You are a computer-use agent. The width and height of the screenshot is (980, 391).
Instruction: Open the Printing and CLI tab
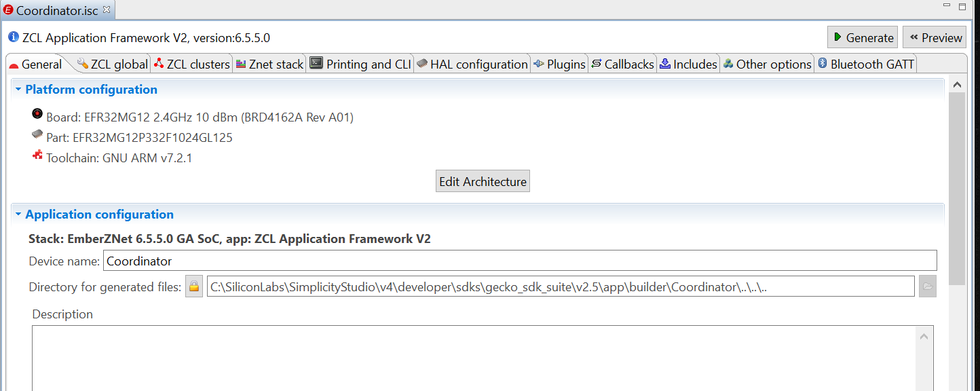tap(360, 64)
